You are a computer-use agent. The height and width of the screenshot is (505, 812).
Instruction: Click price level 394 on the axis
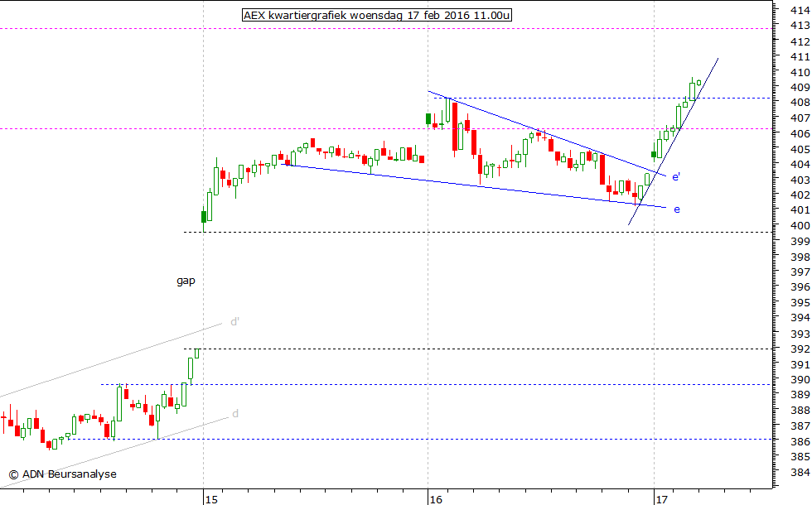tap(800, 318)
